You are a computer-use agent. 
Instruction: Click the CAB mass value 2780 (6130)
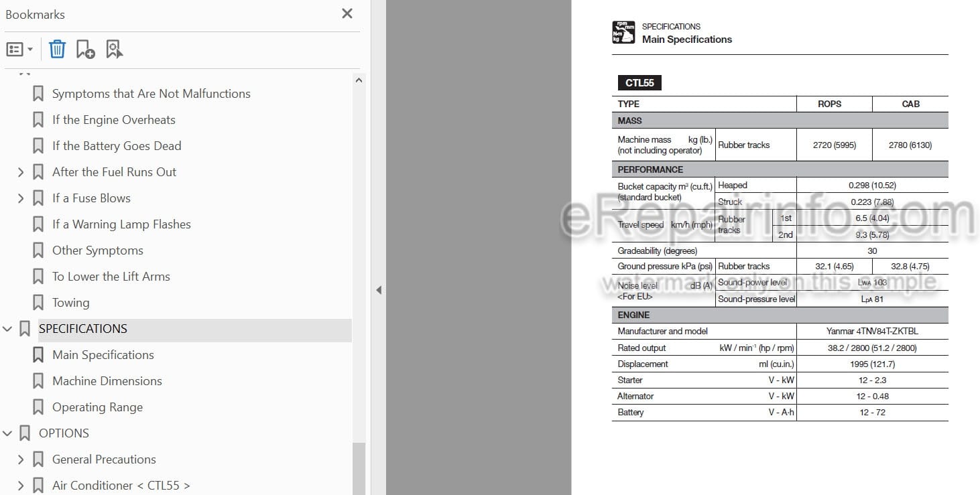910,145
